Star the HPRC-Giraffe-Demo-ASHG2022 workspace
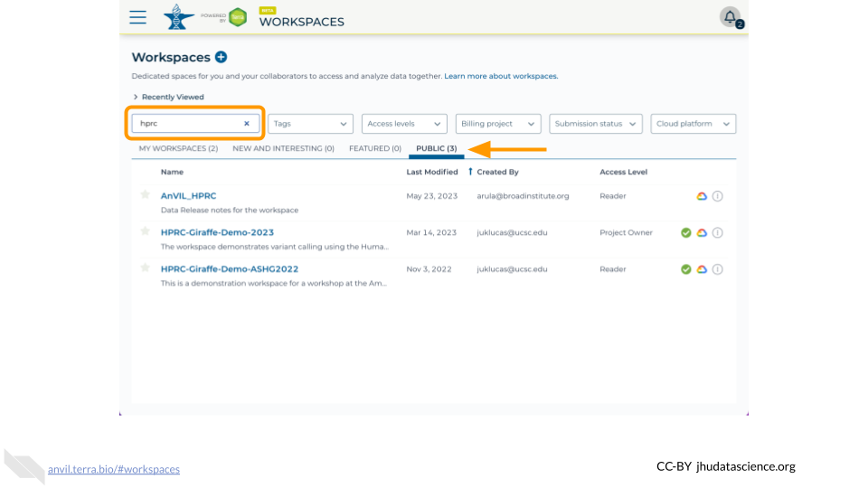The height and width of the screenshot is (488, 868). (x=145, y=267)
